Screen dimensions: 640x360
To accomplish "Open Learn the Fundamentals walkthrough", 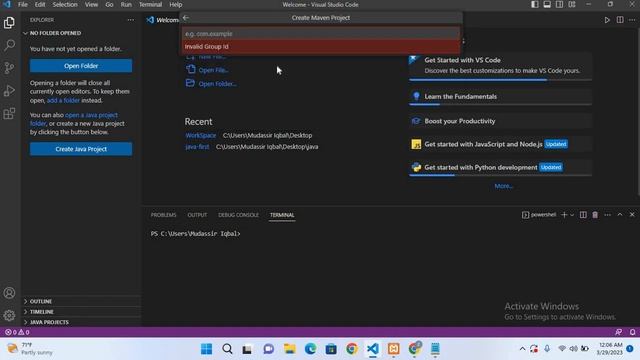I will pos(500,97).
